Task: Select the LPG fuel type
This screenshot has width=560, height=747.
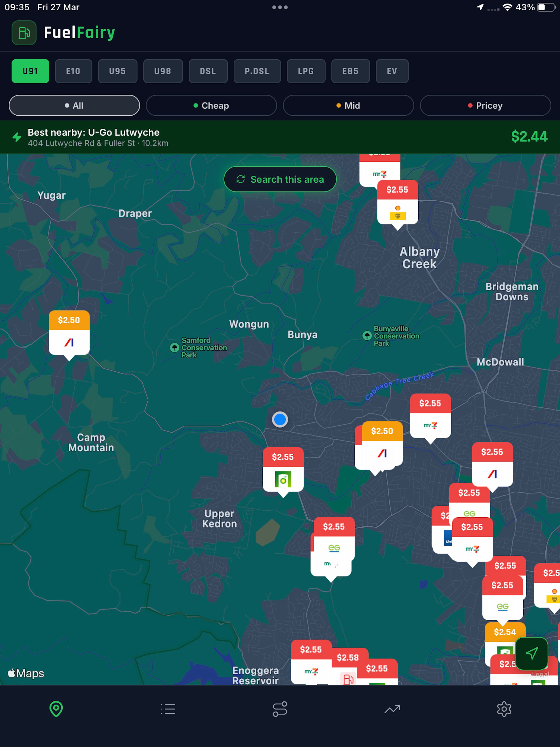Action: tap(306, 71)
